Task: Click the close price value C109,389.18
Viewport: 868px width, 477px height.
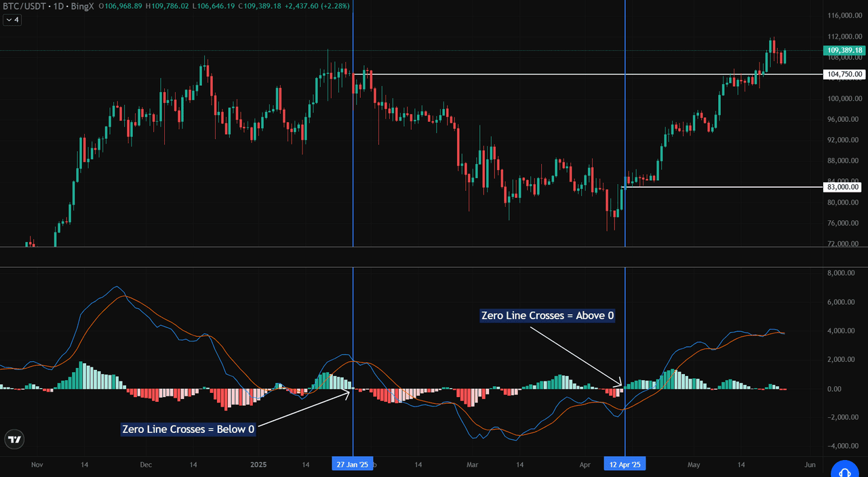Action: click(x=243, y=6)
